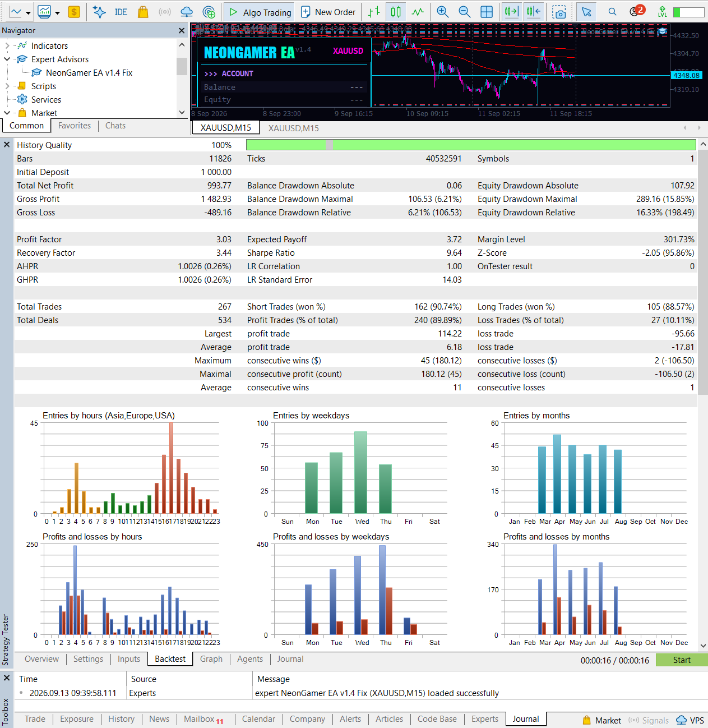Switch chart to line chart mode
The height and width of the screenshot is (728, 708).
point(418,12)
